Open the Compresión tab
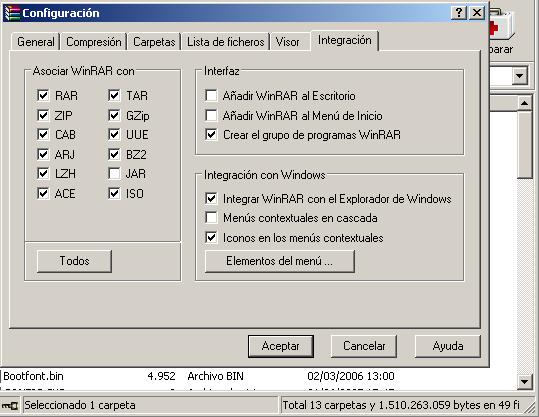 coord(94,42)
